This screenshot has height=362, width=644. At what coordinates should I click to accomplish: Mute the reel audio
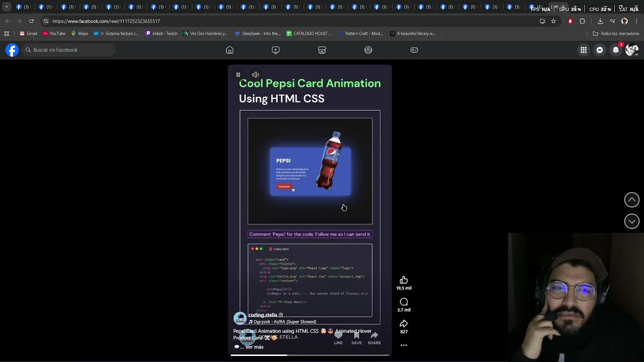click(256, 75)
